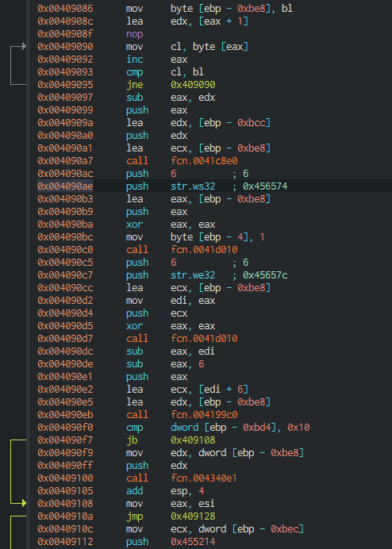
Task: Follow fcn.0041d010 call at 0x004090d7
Action: [x=204, y=339]
